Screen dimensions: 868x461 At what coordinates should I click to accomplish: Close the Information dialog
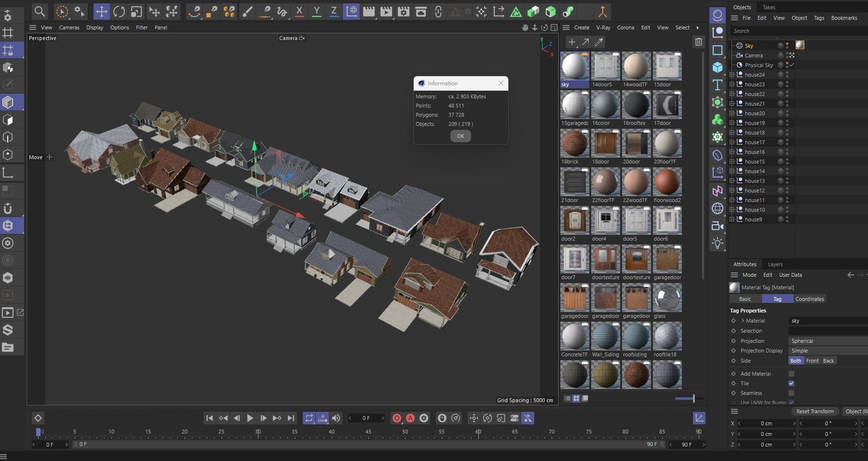coord(501,83)
